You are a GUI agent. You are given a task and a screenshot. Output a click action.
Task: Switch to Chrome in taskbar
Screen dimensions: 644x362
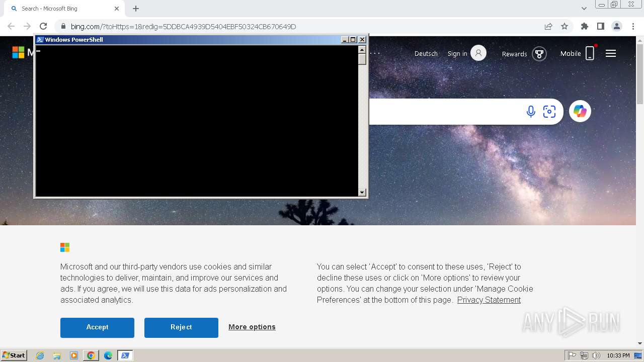[91, 355]
